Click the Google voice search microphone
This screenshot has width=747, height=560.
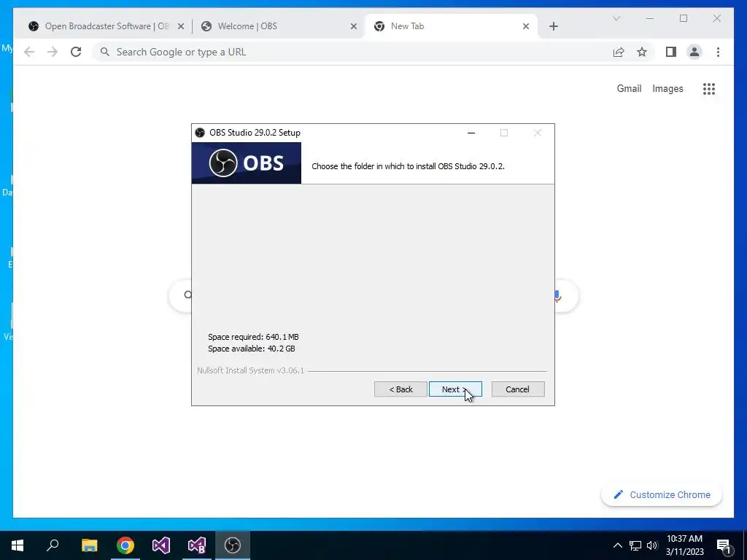point(557,296)
